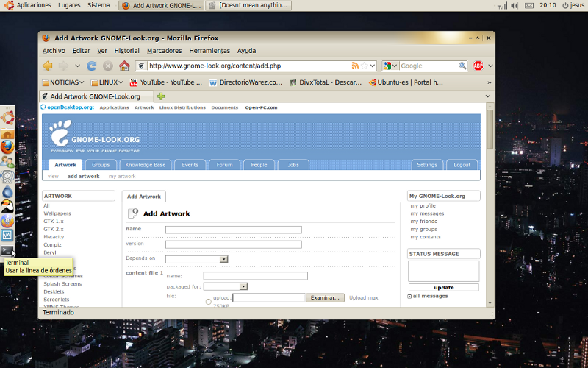Open the Adblock Plus dropdown arrow

point(490,66)
